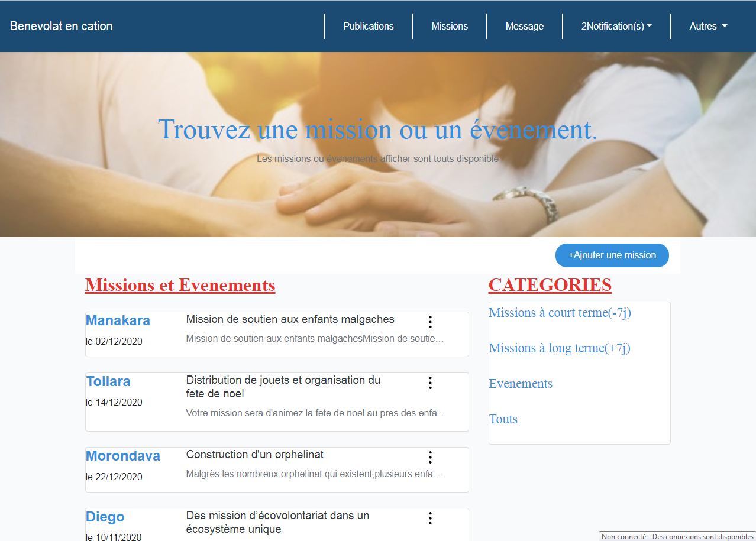Open the Toliara mission three-dot menu

pos(430,383)
